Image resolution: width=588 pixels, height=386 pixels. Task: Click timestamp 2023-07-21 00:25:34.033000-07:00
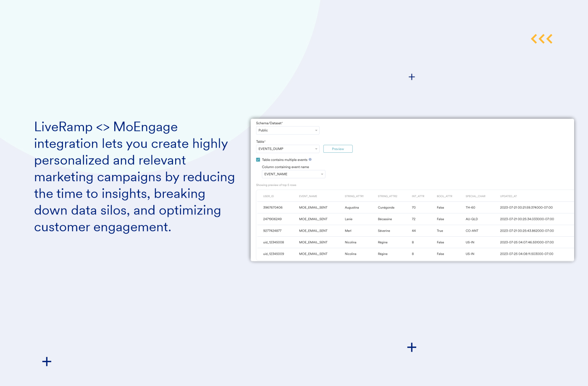[x=527, y=219]
